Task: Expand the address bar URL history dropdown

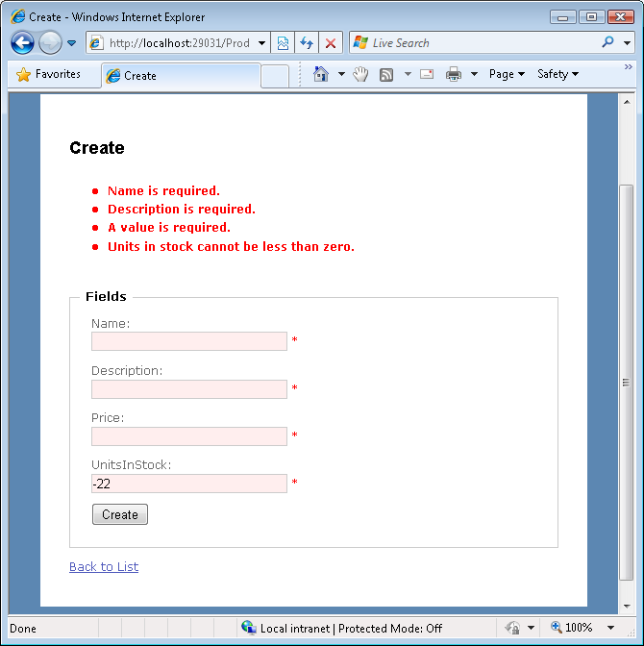Action: point(261,43)
